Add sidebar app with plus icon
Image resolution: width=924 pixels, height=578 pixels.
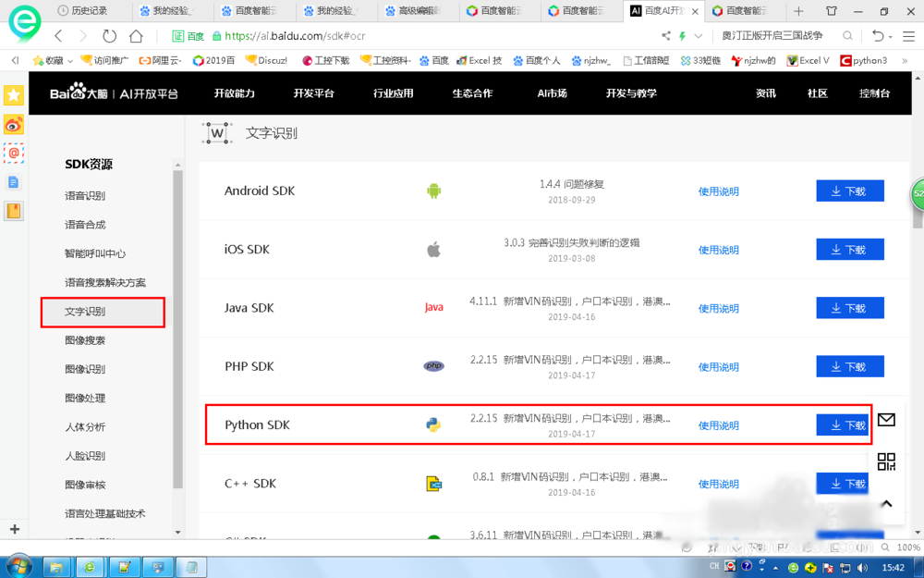click(15, 529)
